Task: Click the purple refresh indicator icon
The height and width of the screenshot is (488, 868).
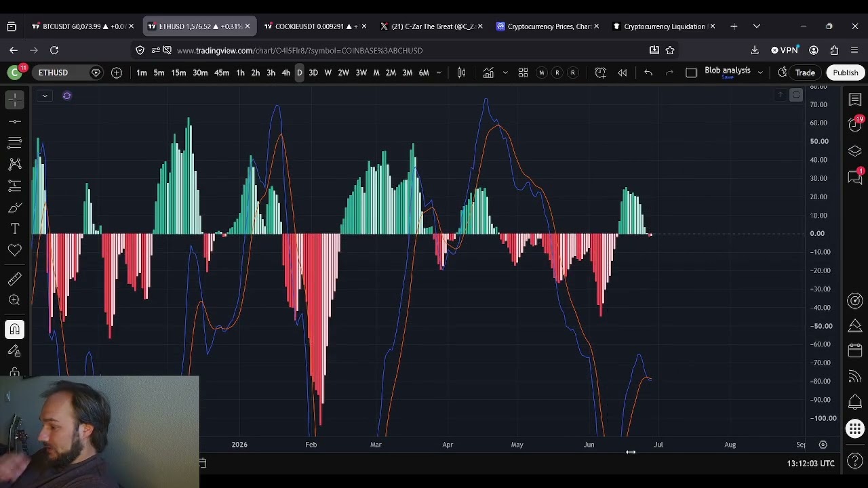Action: pos(66,96)
